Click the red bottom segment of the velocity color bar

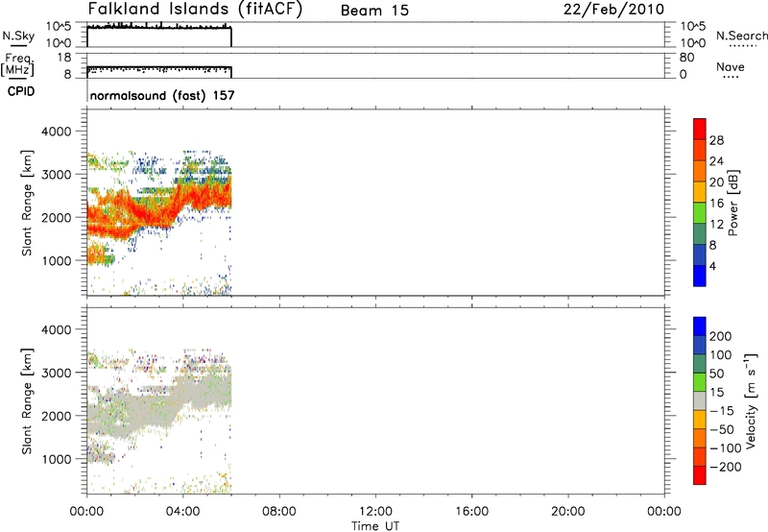click(x=700, y=475)
